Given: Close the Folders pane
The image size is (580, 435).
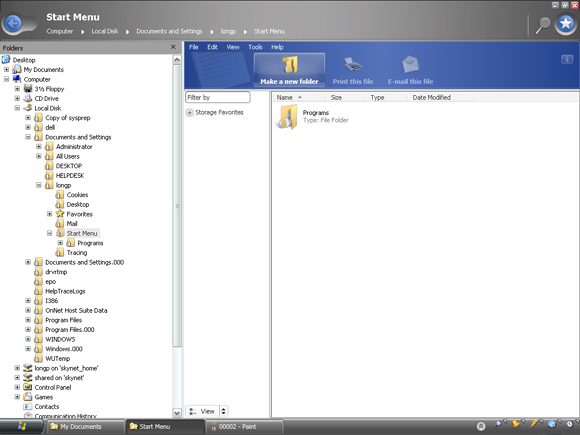Looking at the screenshot, I should pyautogui.click(x=173, y=47).
